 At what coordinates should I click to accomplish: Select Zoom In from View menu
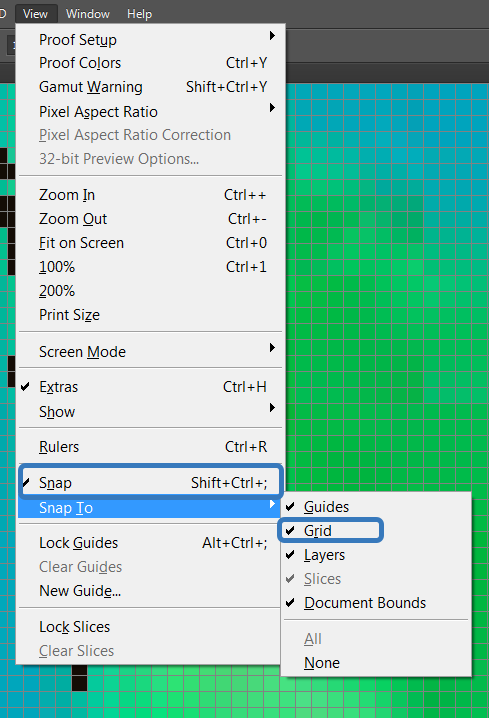click(150, 195)
